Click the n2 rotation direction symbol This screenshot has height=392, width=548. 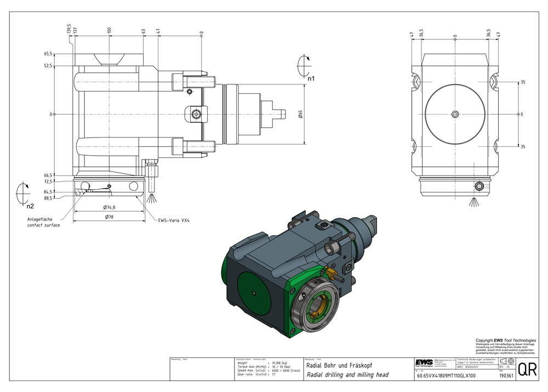[x=23, y=192]
